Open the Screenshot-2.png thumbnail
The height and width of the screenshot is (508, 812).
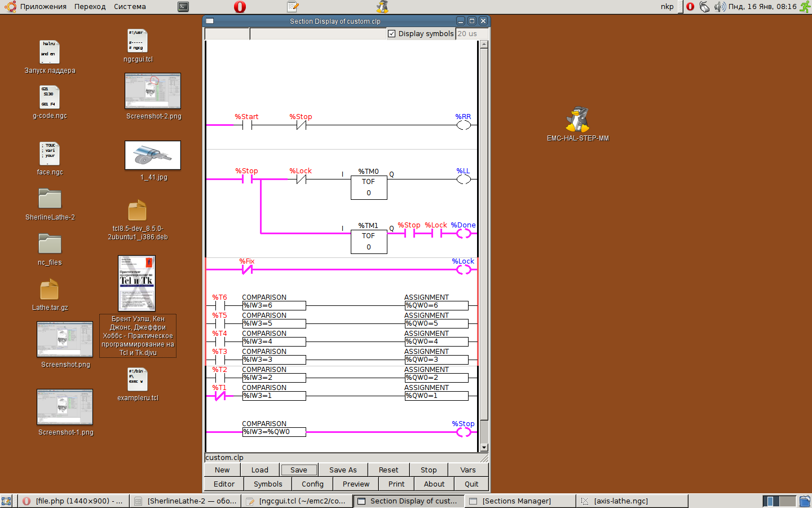153,91
